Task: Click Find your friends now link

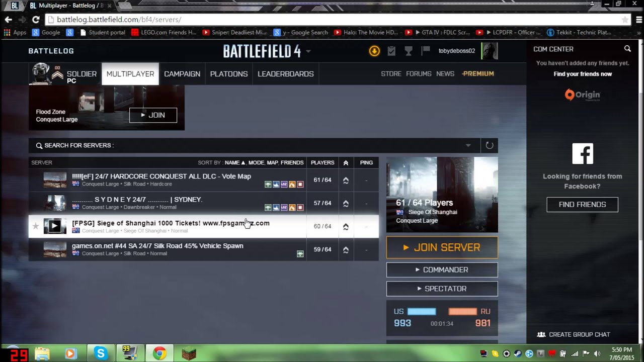Action: pos(583,74)
